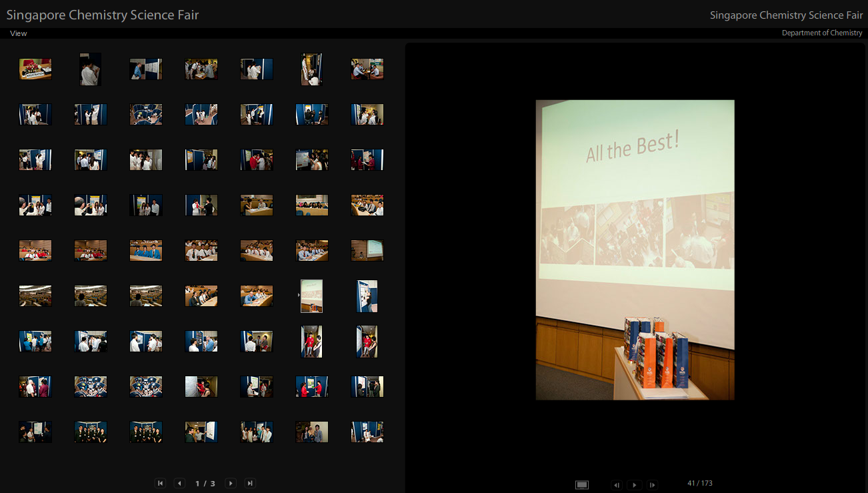This screenshot has width=868, height=493.
Task: Play the photo slideshow
Action: point(635,485)
